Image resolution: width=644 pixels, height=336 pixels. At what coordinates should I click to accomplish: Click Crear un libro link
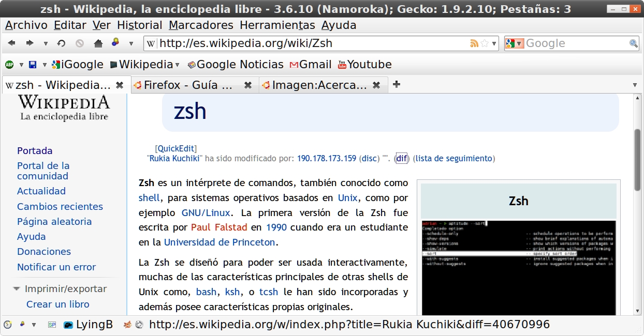pyautogui.click(x=58, y=304)
